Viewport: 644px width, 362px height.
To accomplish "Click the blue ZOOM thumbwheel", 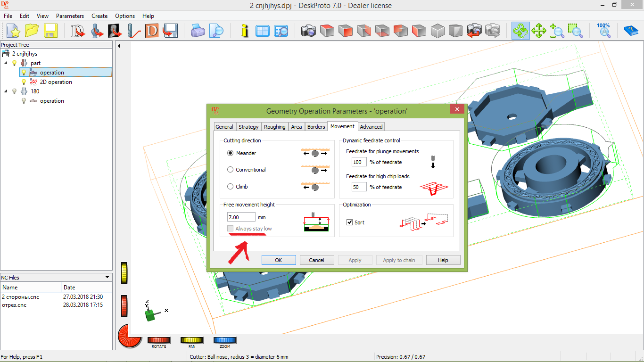I will pyautogui.click(x=225, y=340).
